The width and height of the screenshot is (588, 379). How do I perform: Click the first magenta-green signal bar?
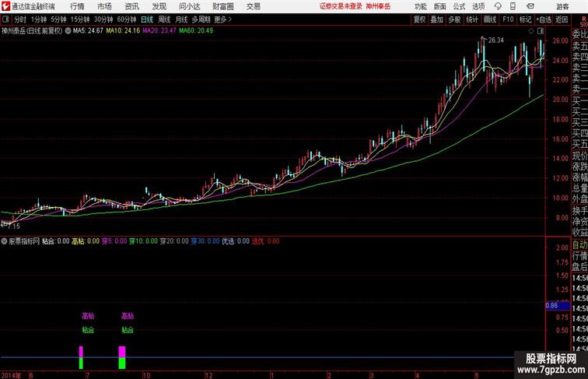pyautogui.click(x=81, y=358)
